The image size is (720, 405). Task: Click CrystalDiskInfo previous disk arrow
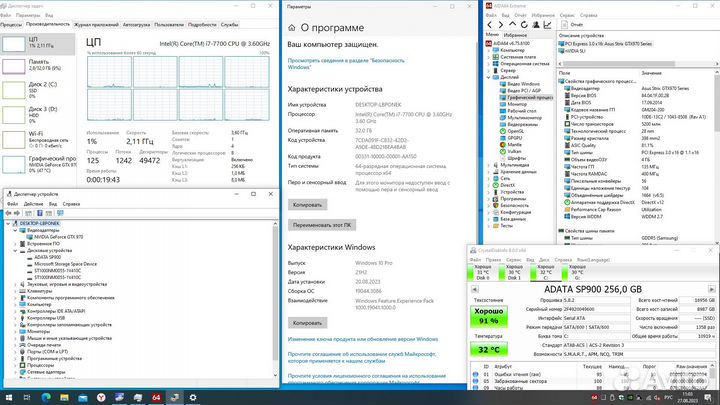coord(475,289)
